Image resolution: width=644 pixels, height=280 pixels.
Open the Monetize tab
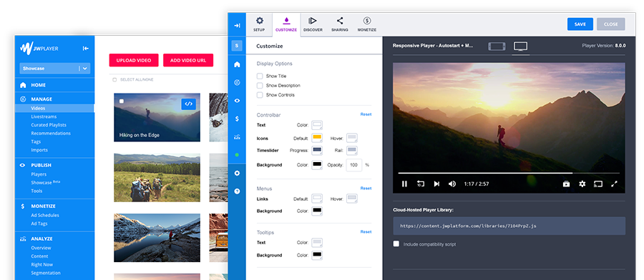(x=367, y=24)
